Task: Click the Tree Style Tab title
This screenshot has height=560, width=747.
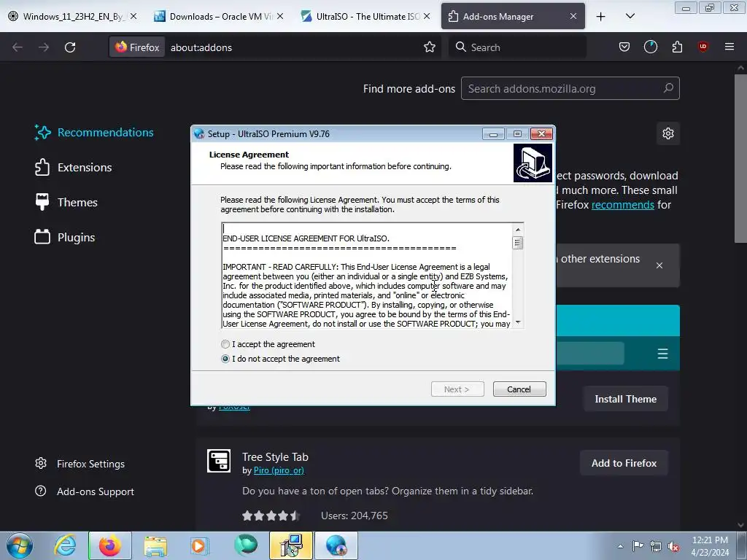Action: (275, 457)
